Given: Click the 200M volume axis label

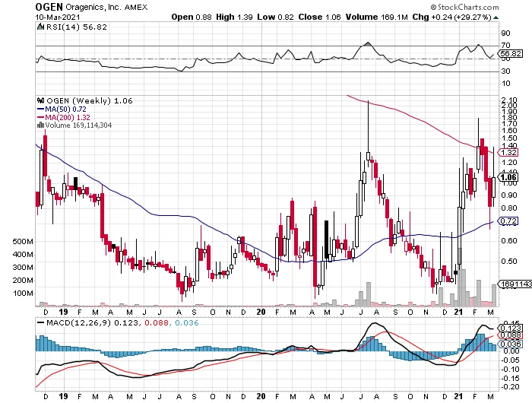Looking at the screenshot, I should coord(23,281).
